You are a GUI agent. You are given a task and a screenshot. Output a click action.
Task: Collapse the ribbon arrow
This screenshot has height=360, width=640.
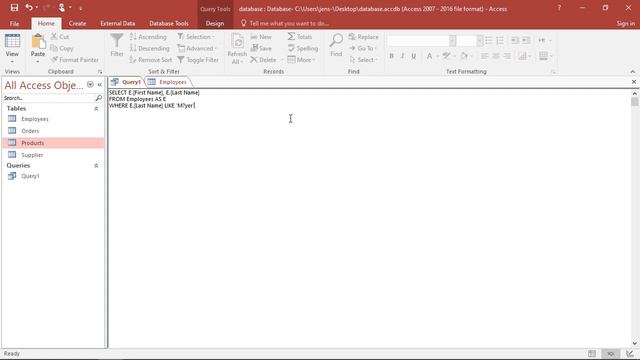(x=633, y=72)
